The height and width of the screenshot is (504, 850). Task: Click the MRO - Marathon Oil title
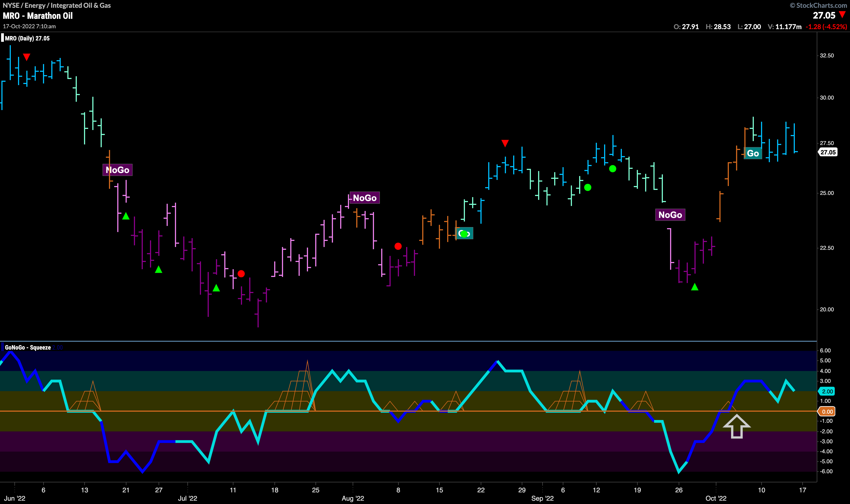tap(38, 16)
